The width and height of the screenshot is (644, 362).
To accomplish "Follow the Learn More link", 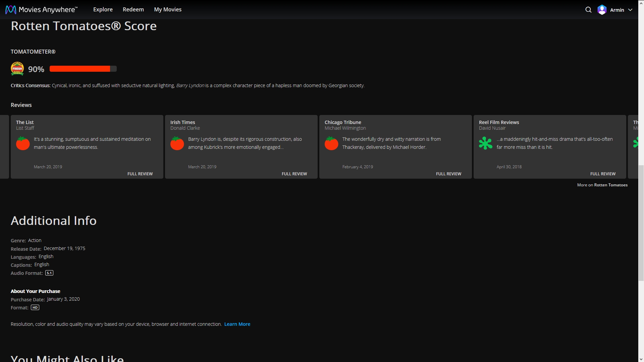I will coord(237,324).
